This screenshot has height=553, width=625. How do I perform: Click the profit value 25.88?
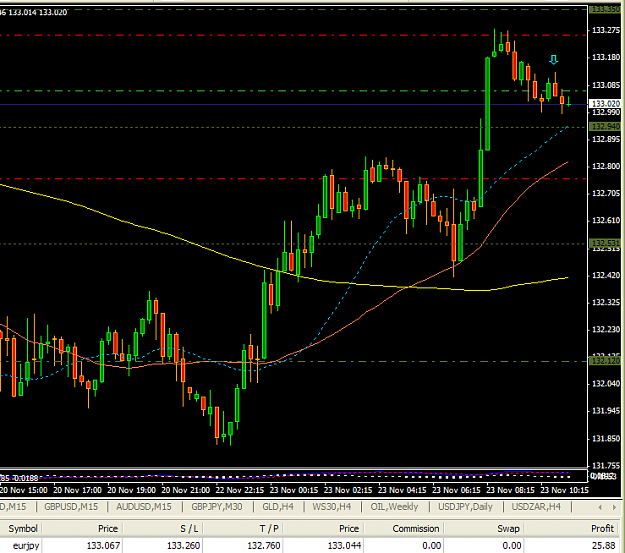603,545
